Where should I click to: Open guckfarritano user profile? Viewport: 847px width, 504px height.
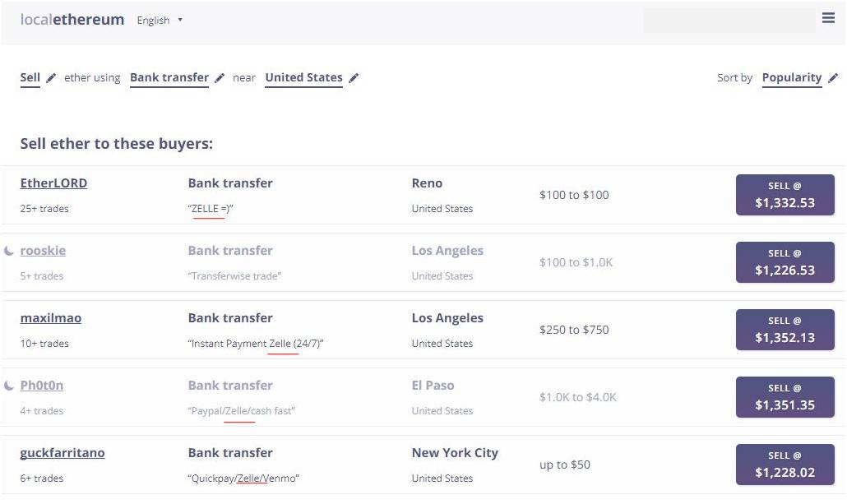(62, 453)
